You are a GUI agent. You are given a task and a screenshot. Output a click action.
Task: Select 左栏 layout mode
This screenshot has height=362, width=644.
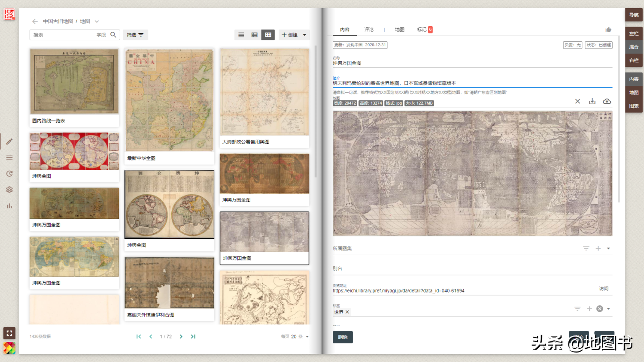[x=634, y=33]
